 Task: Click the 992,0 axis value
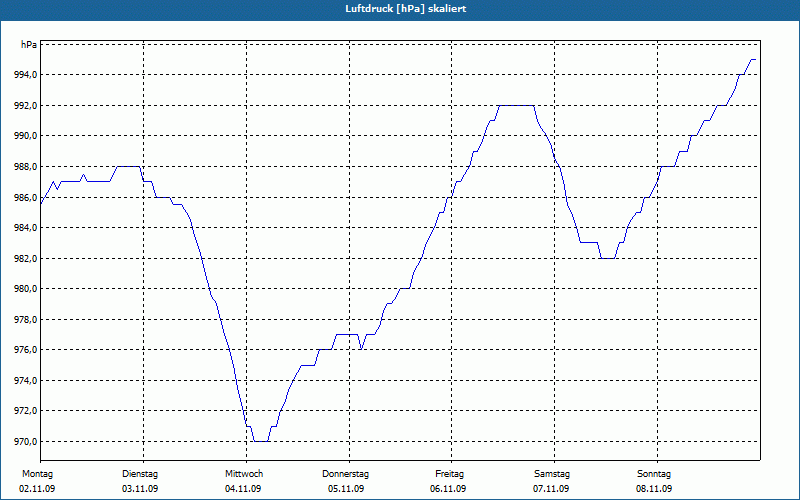tap(26, 106)
